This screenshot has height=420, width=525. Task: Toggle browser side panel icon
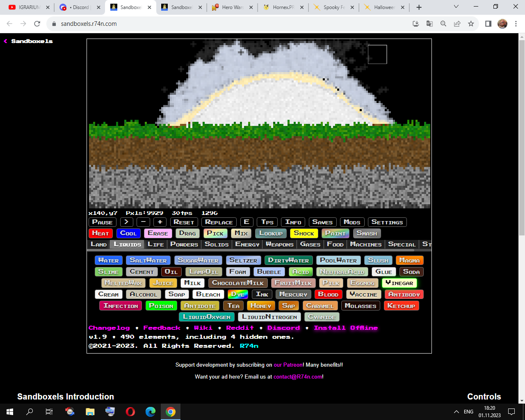pyautogui.click(x=488, y=24)
